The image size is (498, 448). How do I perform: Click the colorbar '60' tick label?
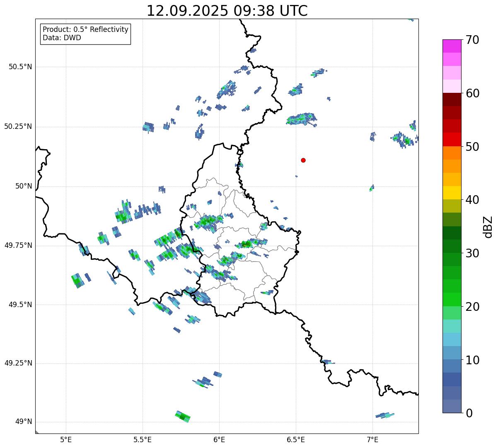coord(472,93)
